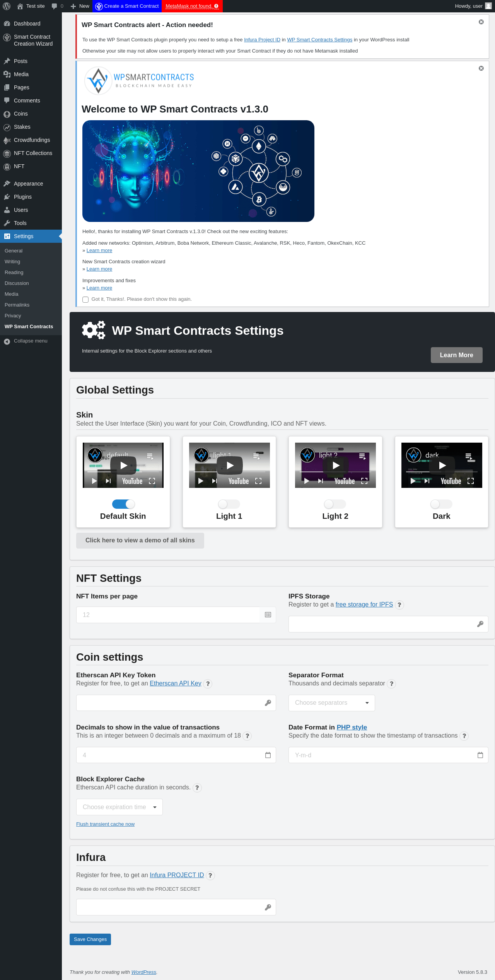
Task: Open Stakes in the sidebar
Action: coord(31,127)
